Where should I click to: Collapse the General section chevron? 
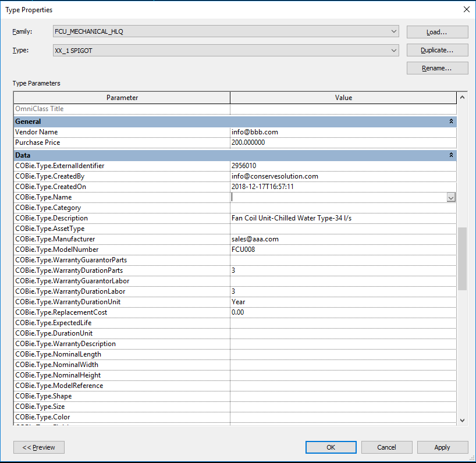[451, 122]
